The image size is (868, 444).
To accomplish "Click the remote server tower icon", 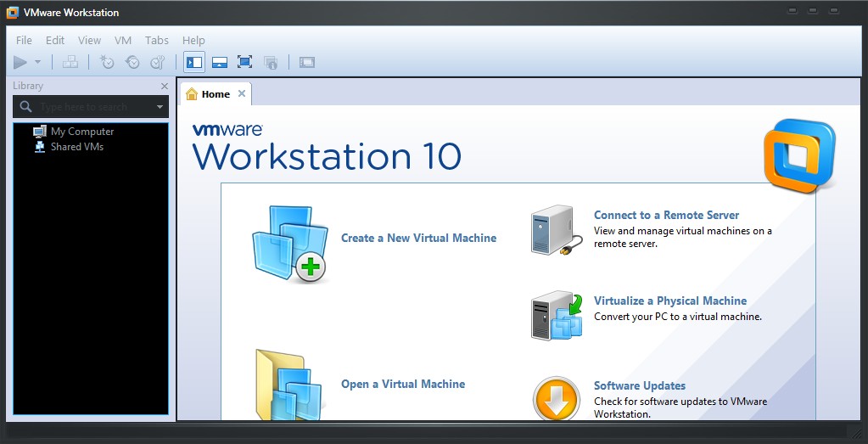I will coord(557,230).
